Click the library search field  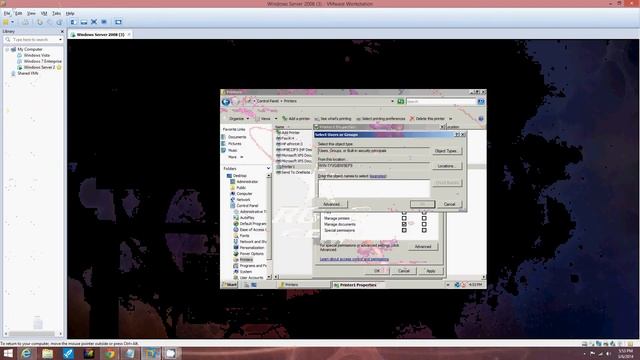tap(34, 40)
